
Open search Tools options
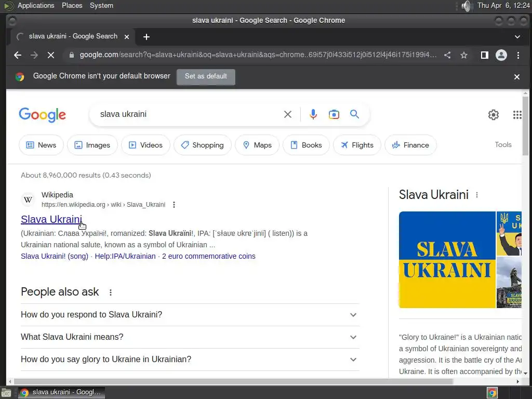[503, 145]
